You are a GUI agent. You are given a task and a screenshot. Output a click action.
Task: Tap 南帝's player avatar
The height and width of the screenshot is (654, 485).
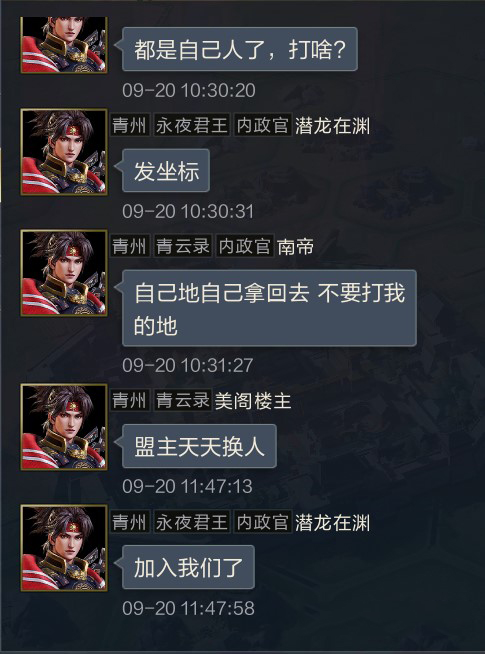tap(64, 273)
